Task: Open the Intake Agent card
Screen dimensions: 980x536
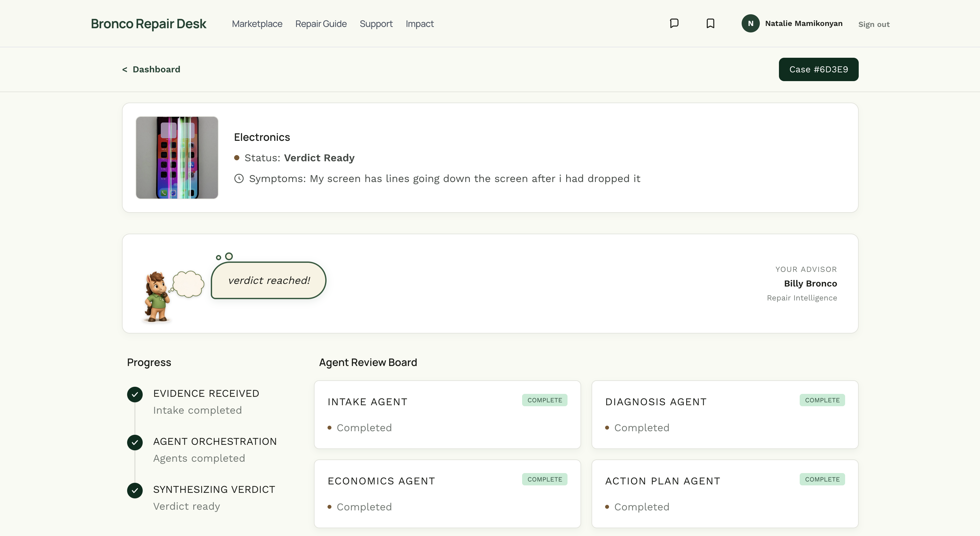Action: click(x=447, y=414)
